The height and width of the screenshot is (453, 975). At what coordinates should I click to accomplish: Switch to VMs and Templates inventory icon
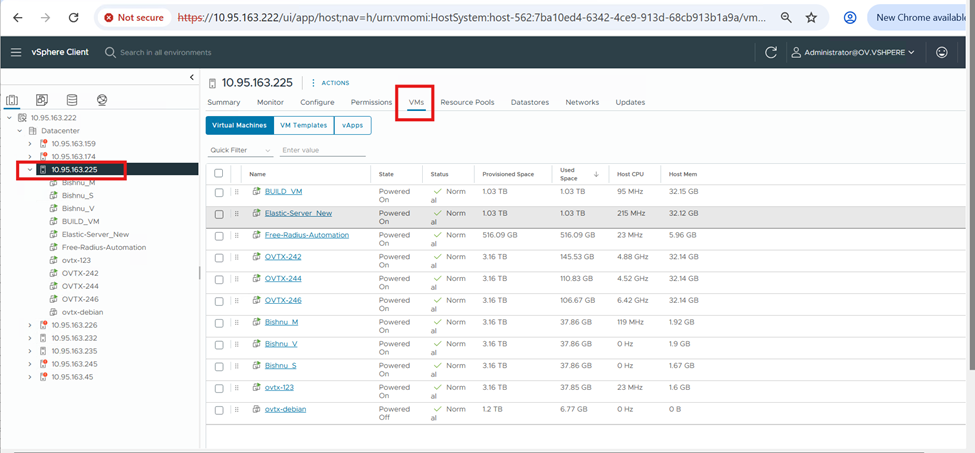pyautogui.click(x=41, y=100)
